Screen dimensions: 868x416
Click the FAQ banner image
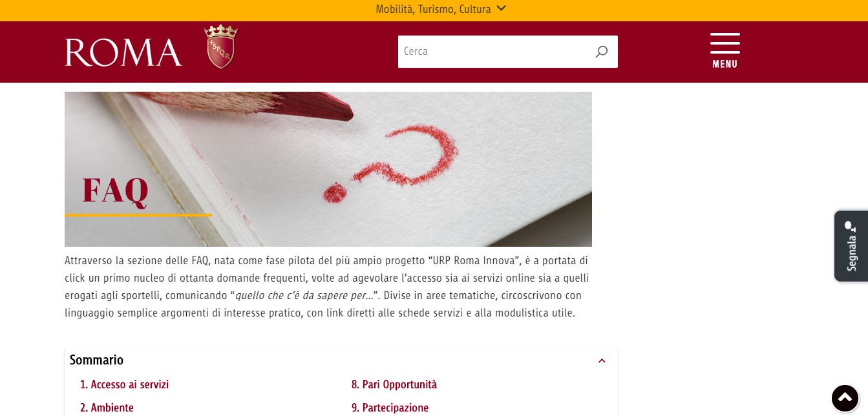[x=328, y=169]
